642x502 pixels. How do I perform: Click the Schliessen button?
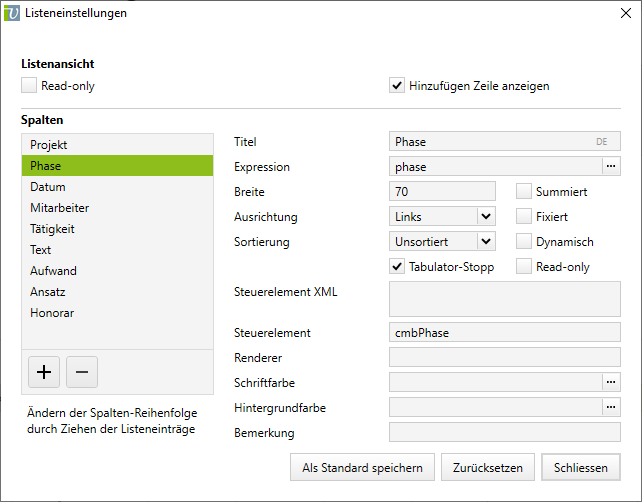coord(580,467)
